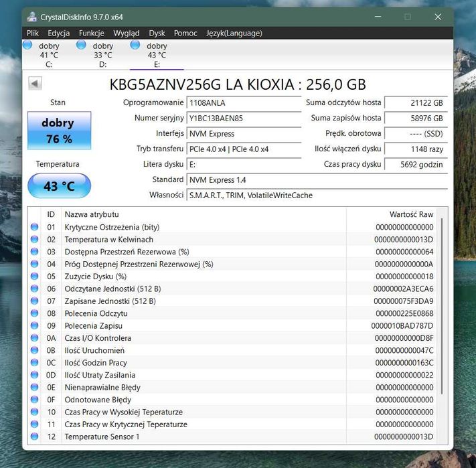The width and height of the screenshot is (476, 468).
Task: Click status orb of attribute 0A row
Action: 35,338
